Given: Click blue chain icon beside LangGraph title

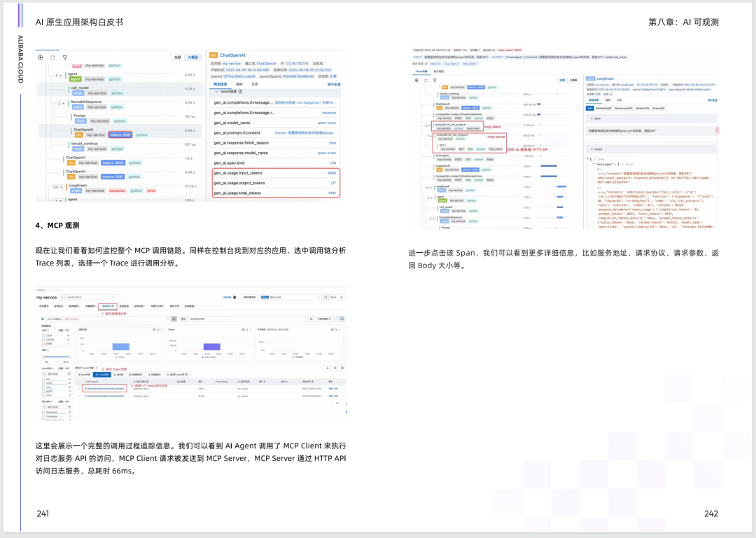Looking at the screenshot, I should pos(591,78).
